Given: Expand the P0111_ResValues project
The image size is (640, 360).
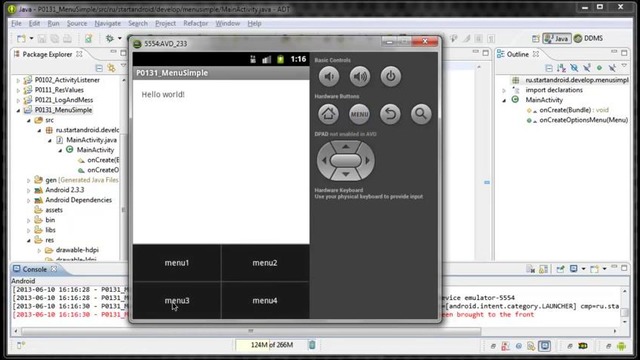Looking at the screenshot, I should click(x=18, y=90).
